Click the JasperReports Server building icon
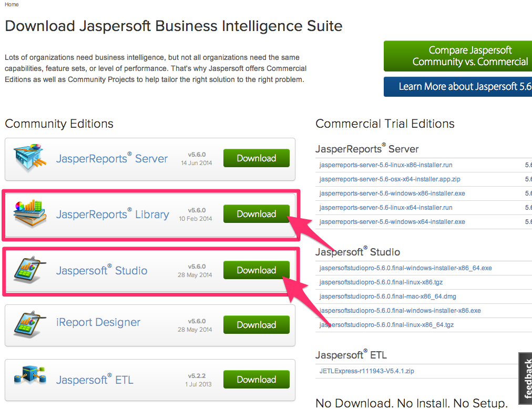Viewport: 532px width, 409px height. [x=30, y=157]
